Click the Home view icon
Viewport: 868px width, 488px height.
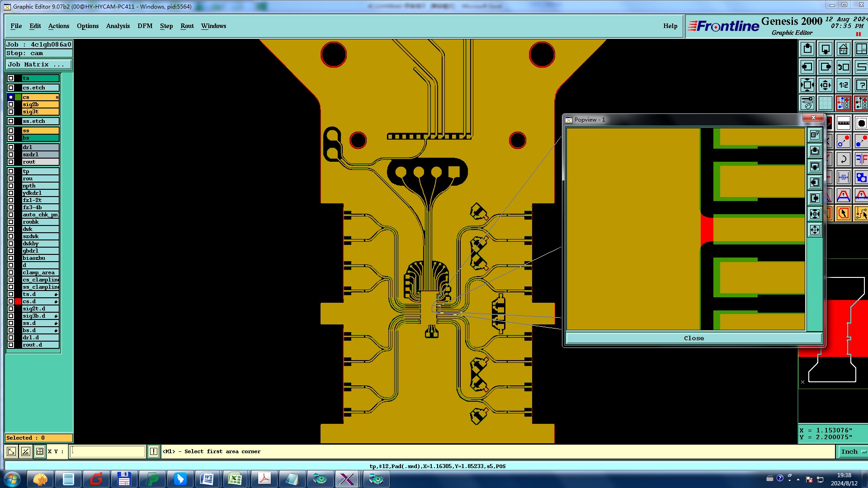(x=843, y=49)
